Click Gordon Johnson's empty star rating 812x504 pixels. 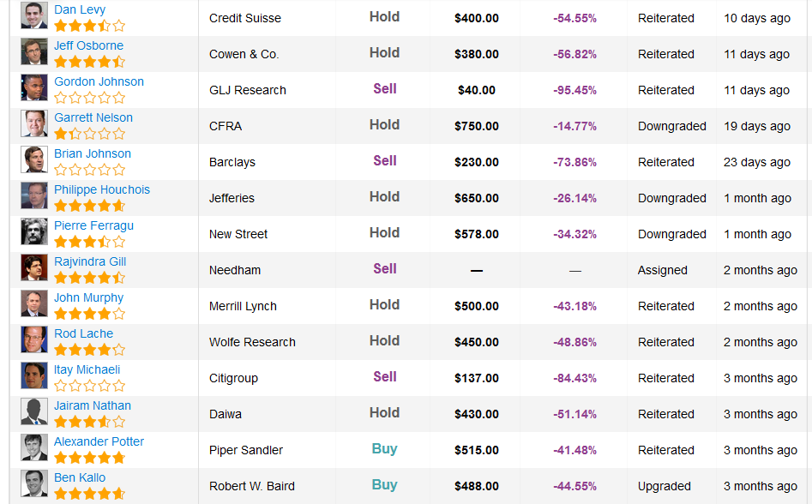[89, 98]
